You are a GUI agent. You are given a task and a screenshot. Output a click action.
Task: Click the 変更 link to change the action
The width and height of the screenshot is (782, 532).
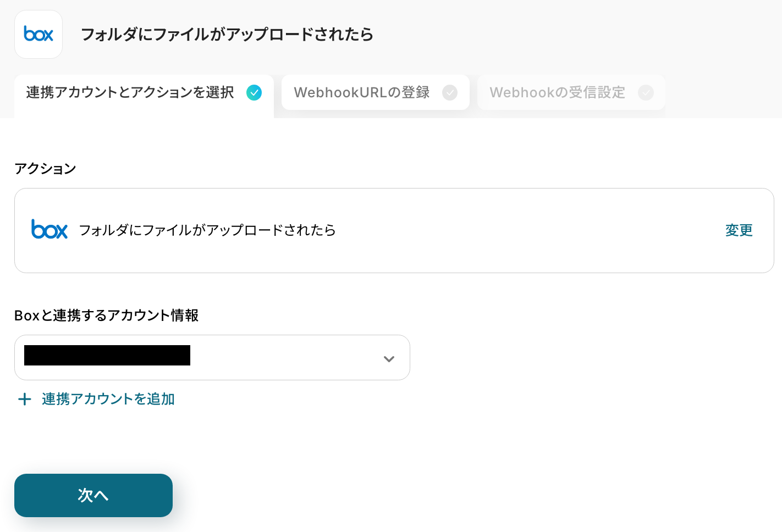coord(739,230)
